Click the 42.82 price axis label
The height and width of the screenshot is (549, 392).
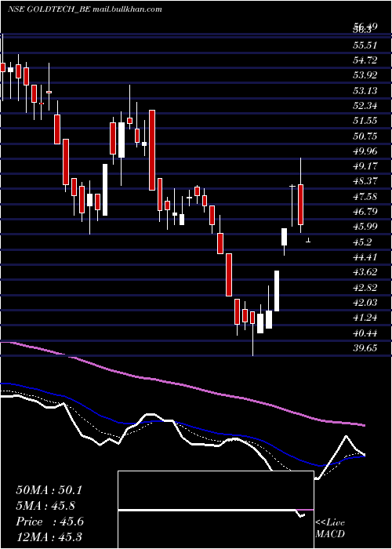point(365,288)
